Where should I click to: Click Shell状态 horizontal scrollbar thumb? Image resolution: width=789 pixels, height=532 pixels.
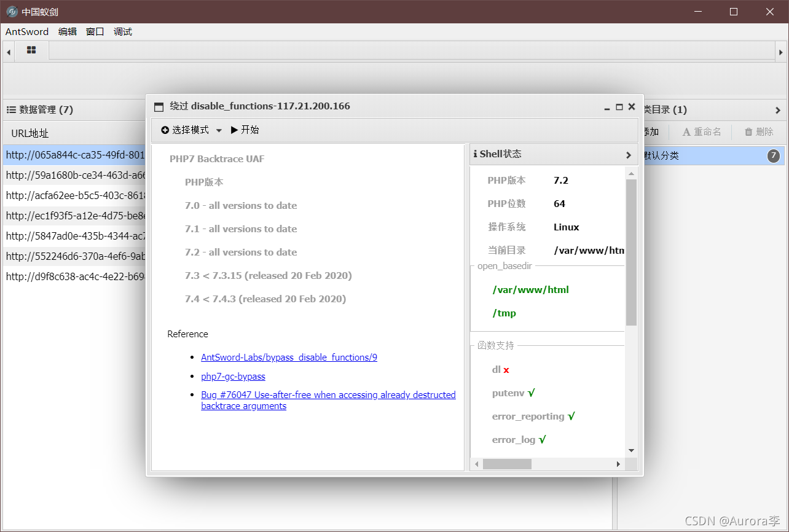[x=507, y=464]
